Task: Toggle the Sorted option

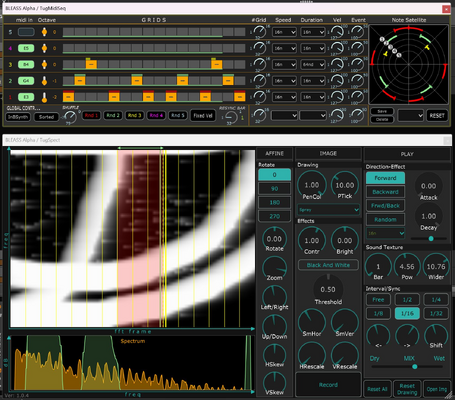Action: click(x=46, y=117)
